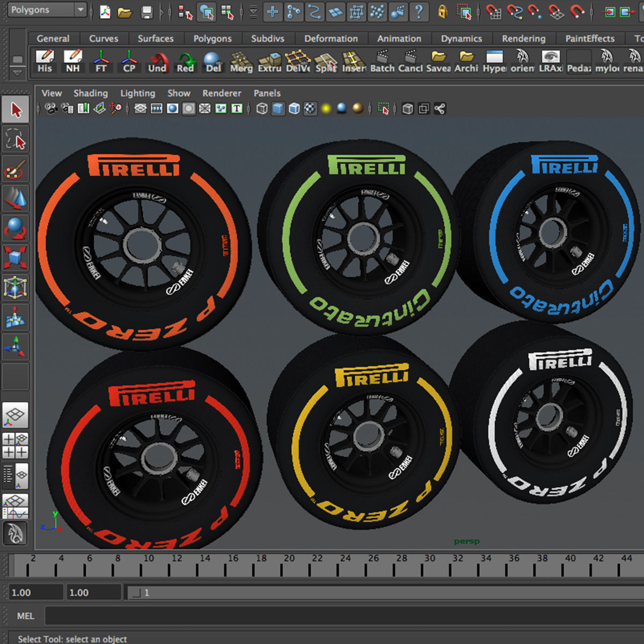This screenshot has width=644, height=644.
Task: Open the viewport View menu
Action: pos(52,93)
